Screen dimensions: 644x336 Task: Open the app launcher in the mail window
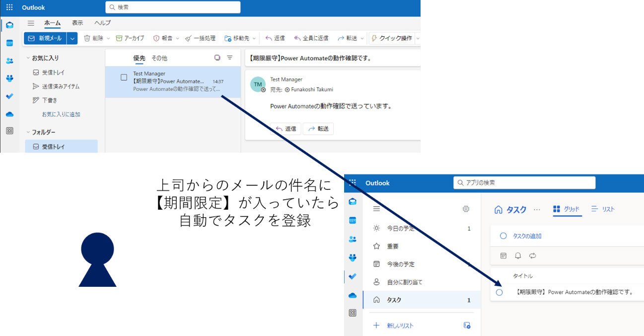(x=9, y=7)
